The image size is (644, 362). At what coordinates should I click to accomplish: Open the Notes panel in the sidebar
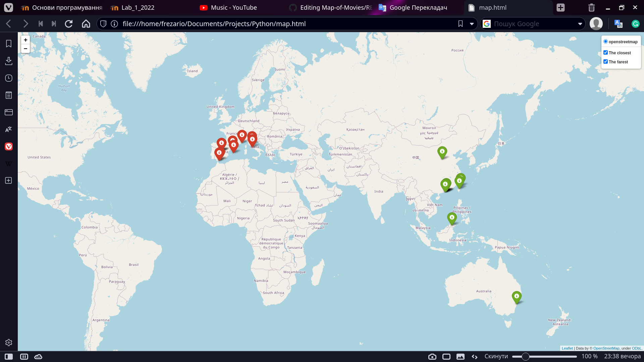click(8, 95)
